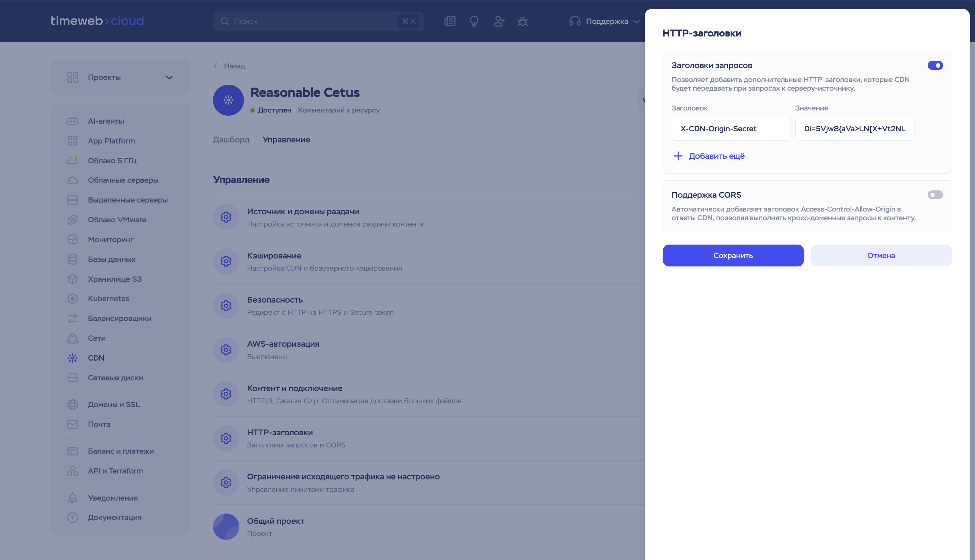The width and height of the screenshot is (975, 560).
Task: Click the headset Support icon
Action: (x=575, y=21)
